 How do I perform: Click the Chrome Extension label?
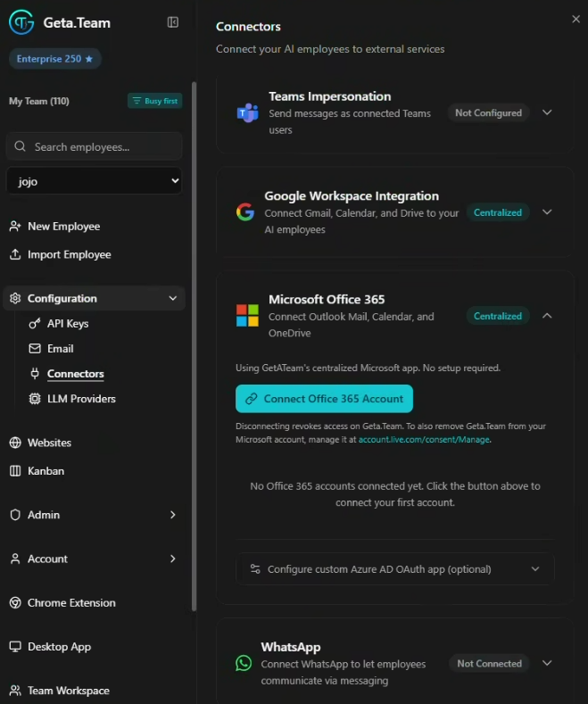[x=71, y=602]
